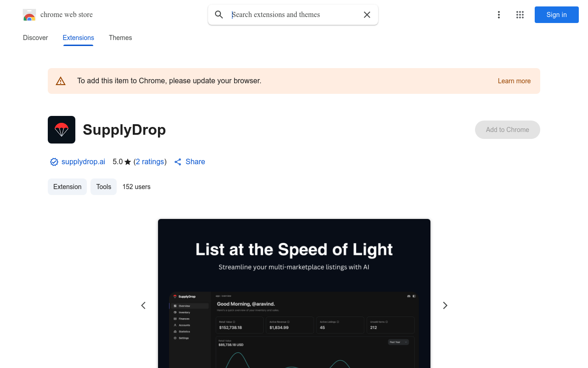Open the Learn more link
This screenshot has height=368, width=588.
point(514,81)
